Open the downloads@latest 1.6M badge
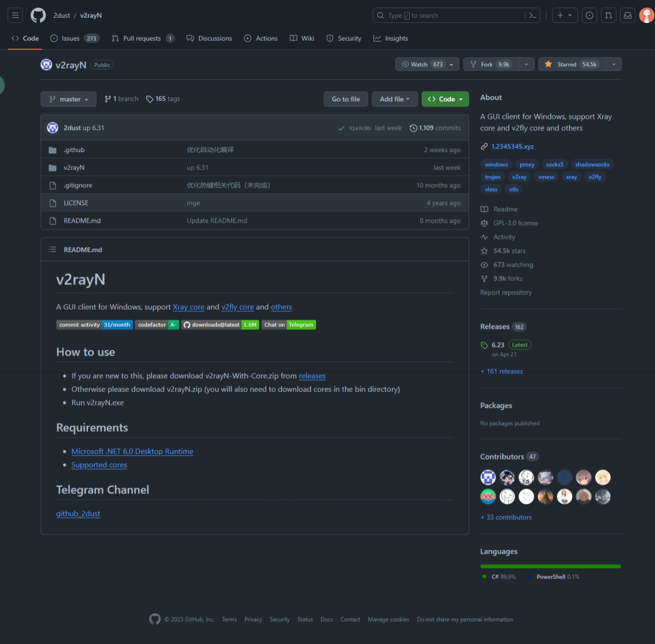This screenshot has height=644, width=655. [x=220, y=325]
